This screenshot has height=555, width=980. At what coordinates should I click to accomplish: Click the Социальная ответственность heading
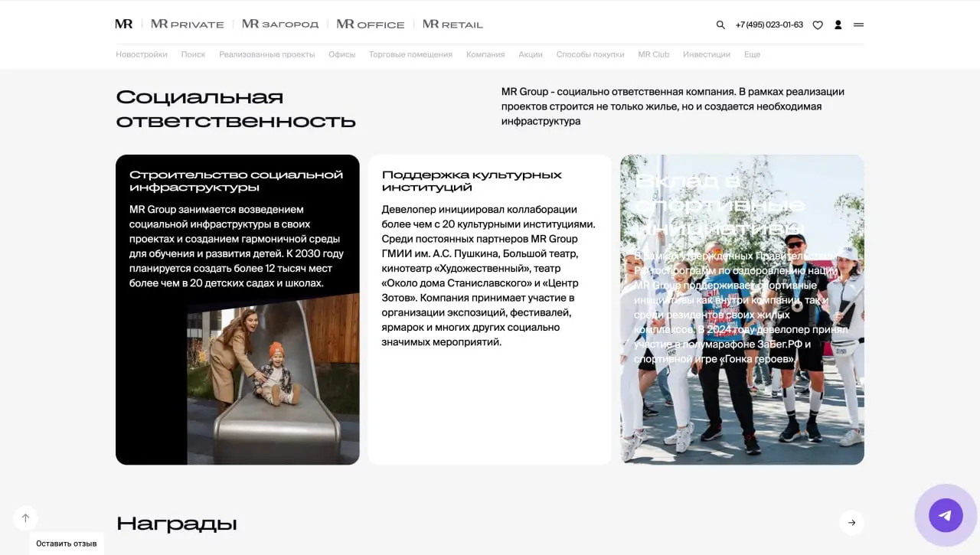click(236, 109)
